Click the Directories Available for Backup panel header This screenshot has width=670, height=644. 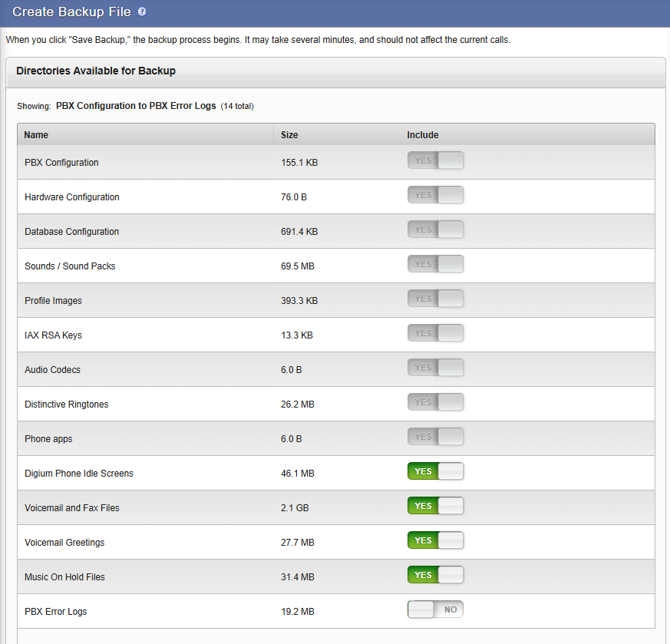click(96, 71)
